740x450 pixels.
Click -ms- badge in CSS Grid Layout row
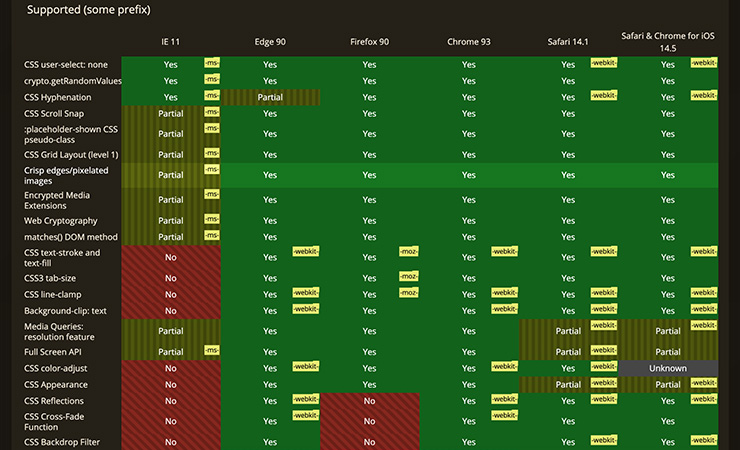click(x=212, y=153)
